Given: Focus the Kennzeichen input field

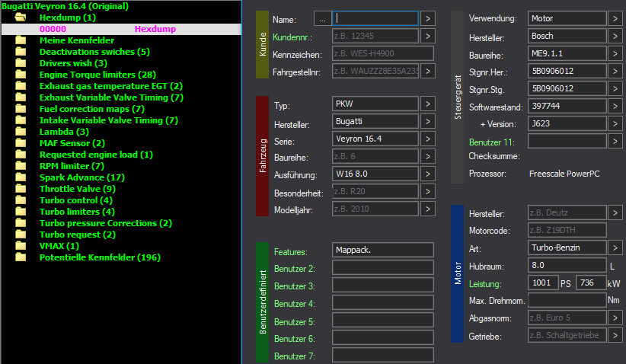Looking at the screenshot, I should 383,53.
